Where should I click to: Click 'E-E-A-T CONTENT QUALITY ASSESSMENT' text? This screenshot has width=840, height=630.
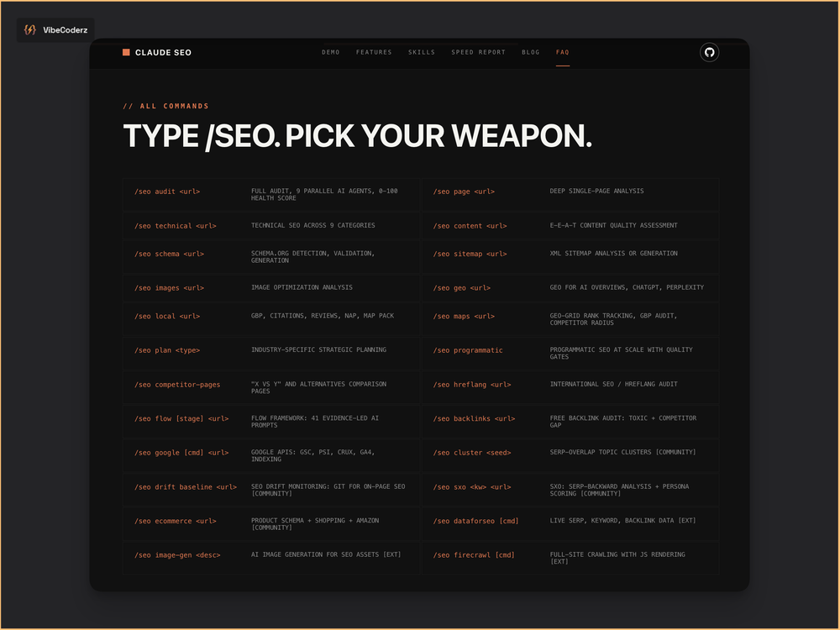613,225
